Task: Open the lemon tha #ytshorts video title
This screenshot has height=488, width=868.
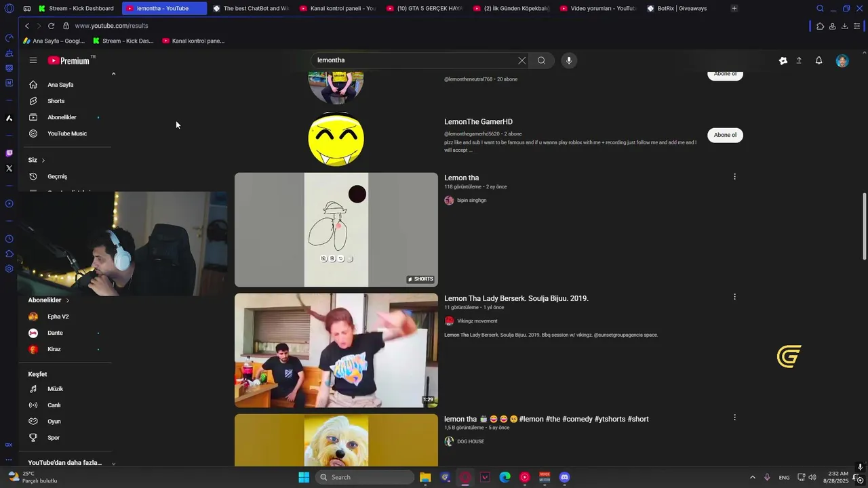Action: point(547,419)
